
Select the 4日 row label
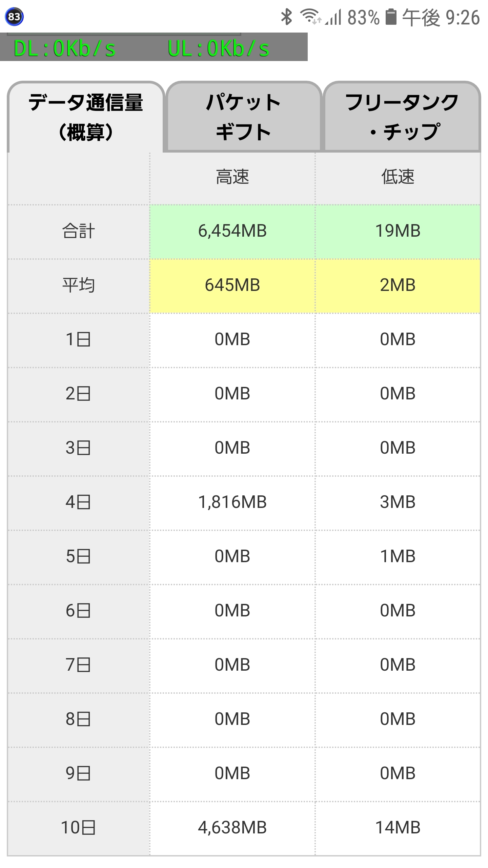tap(78, 502)
